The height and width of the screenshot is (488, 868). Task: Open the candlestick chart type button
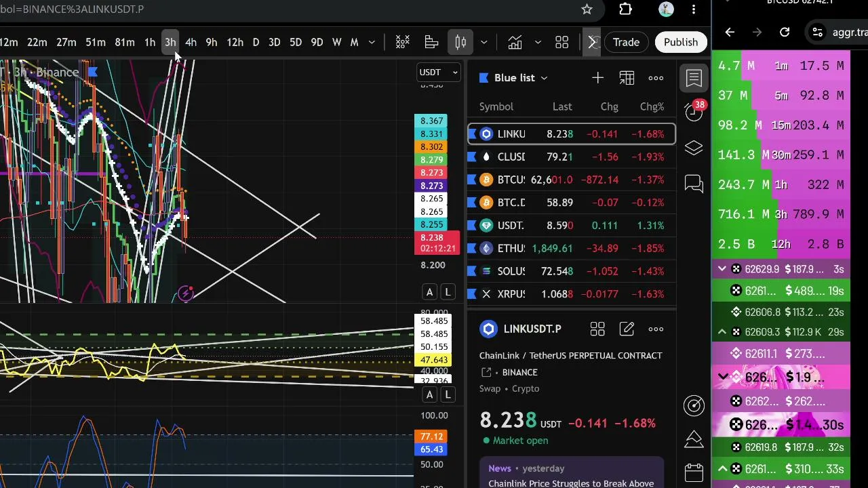click(x=460, y=43)
